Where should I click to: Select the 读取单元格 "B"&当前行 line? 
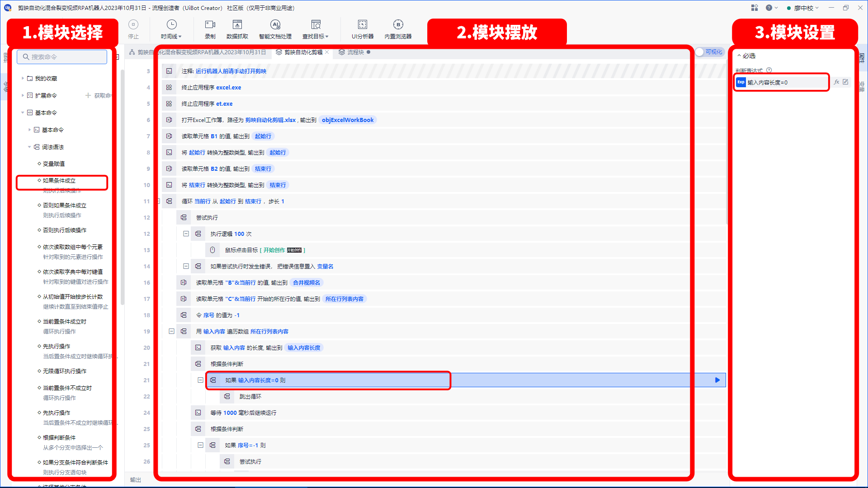tap(451, 282)
